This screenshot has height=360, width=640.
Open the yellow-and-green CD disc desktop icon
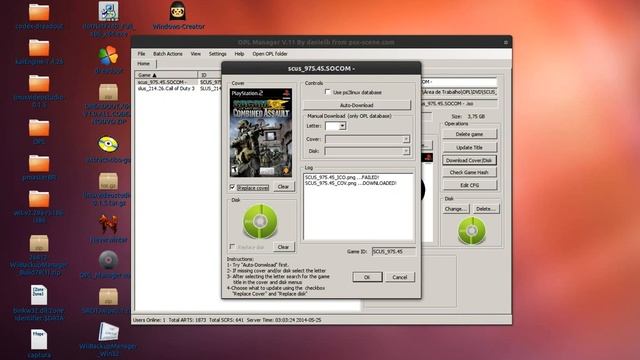[x=108, y=144]
